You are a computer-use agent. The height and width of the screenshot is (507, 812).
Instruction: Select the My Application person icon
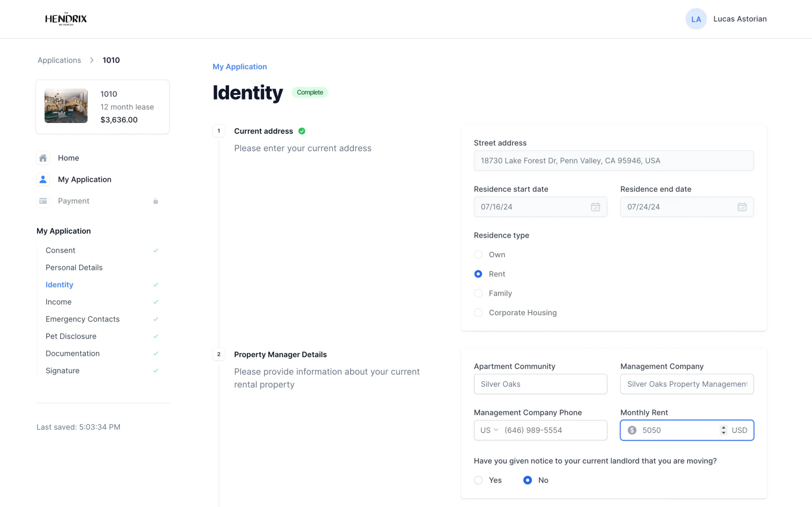[x=43, y=179]
